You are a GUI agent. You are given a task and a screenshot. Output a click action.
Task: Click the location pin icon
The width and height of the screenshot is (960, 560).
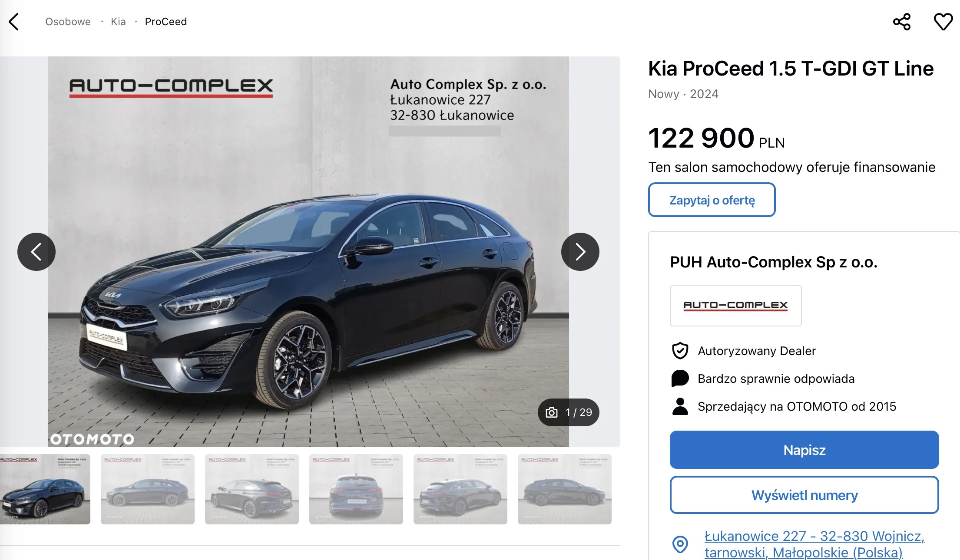pyautogui.click(x=680, y=544)
